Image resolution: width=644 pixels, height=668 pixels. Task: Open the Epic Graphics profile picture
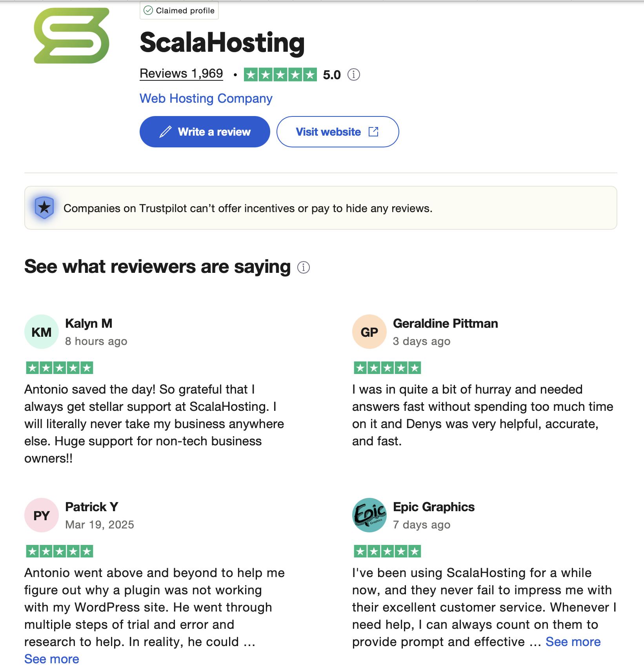coord(369,515)
